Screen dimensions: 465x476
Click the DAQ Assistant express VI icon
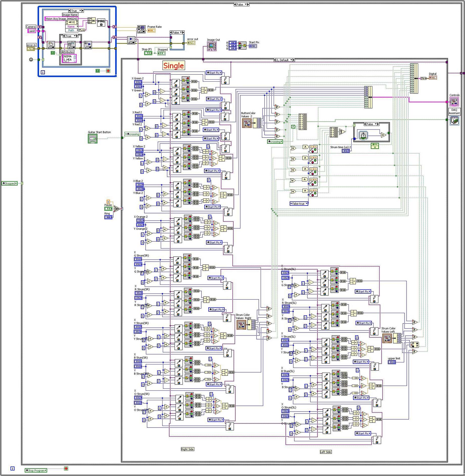coord(454,120)
